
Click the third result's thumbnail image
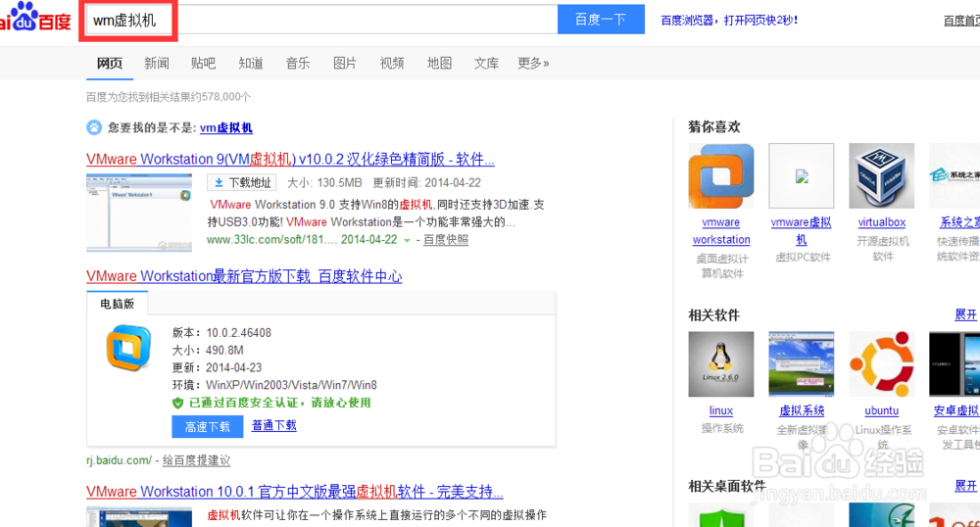tap(139, 517)
